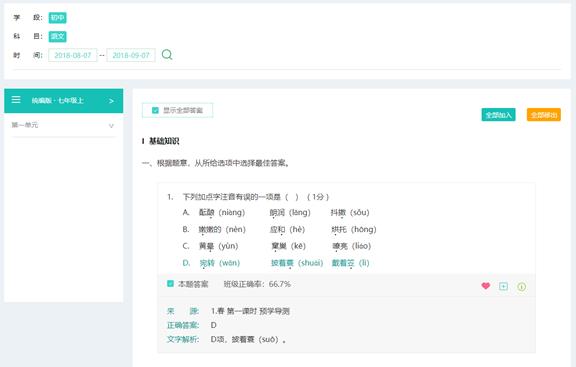Click the question 1 text 下列加点字注音有误的一项是
576x367 pixels.
[x=232, y=197]
